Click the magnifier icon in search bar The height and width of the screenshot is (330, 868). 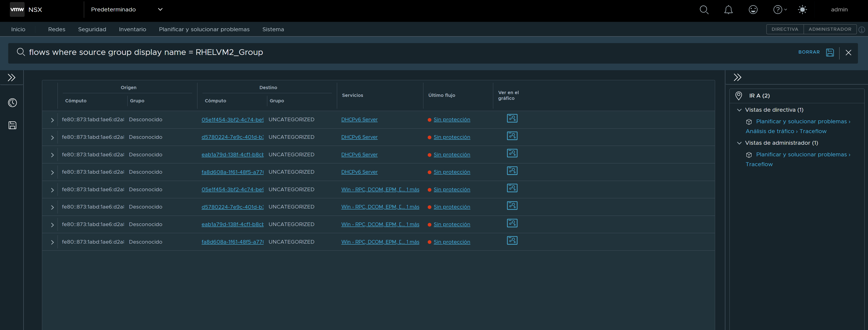pyautogui.click(x=21, y=52)
